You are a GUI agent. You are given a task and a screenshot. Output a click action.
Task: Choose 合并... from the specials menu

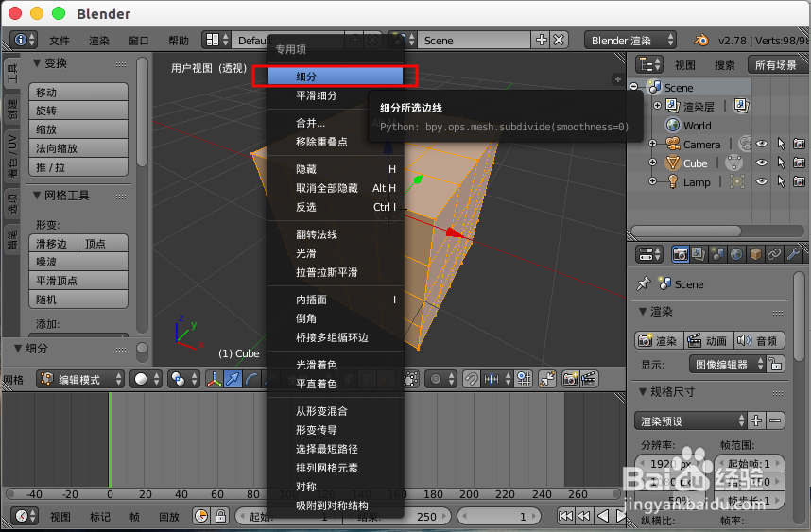pyautogui.click(x=336, y=123)
